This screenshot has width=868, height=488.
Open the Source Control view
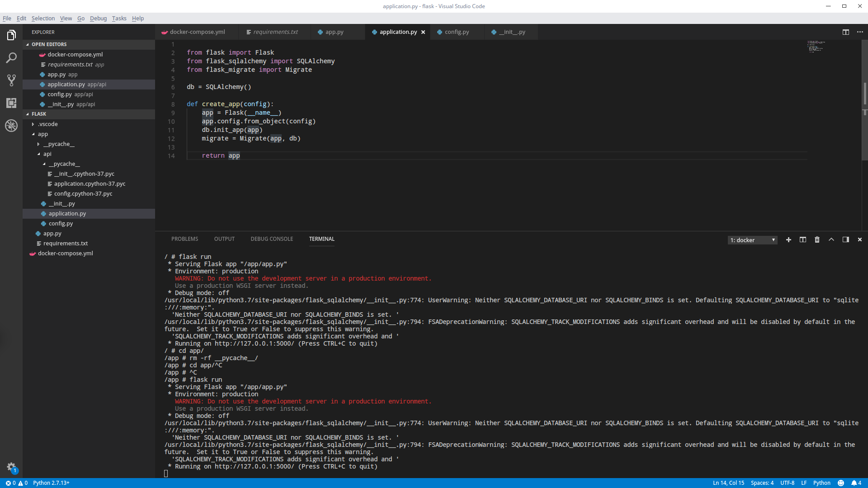[x=11, y=80]
